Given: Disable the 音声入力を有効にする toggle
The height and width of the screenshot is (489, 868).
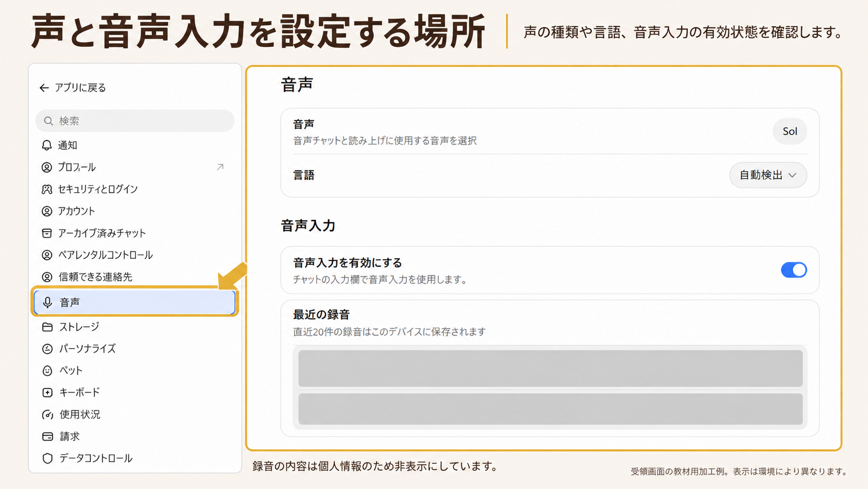Looking at the screenshot, I should coord(794,270).
